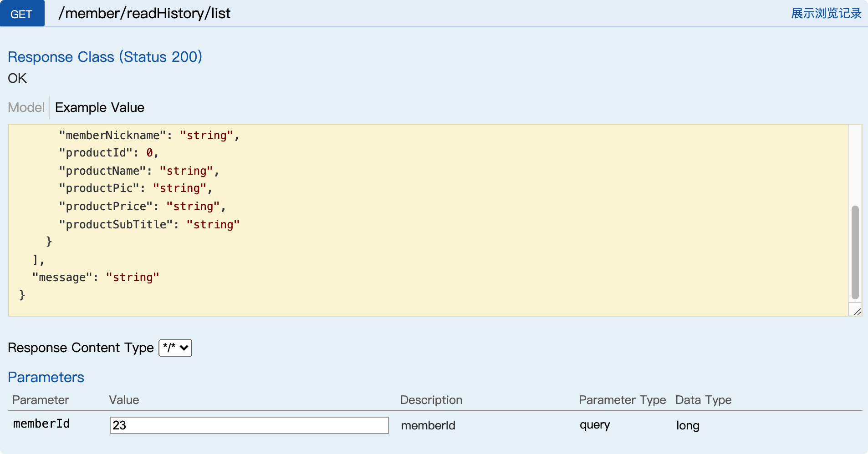
Task: Click the "productName" JSON line
Action: click(139, 171)
